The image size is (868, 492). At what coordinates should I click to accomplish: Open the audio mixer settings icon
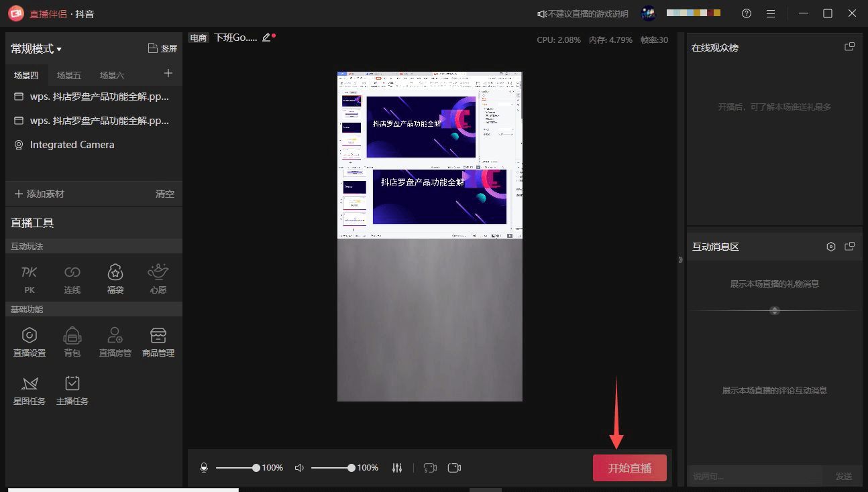tap(397, 468)
